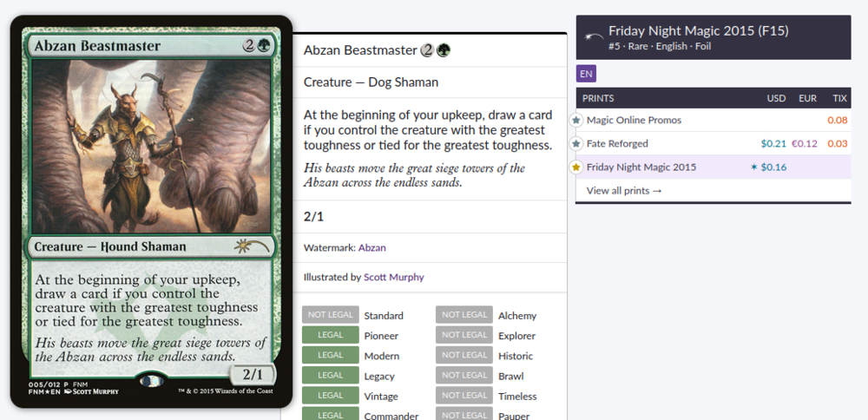This screenshot has width=868, height=420.
Task: Open artist Scott Murphy link
Action: [393, 277]
